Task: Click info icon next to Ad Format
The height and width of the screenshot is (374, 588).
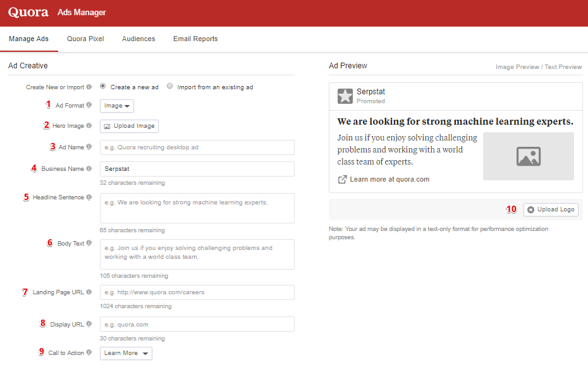Action: 89,105
